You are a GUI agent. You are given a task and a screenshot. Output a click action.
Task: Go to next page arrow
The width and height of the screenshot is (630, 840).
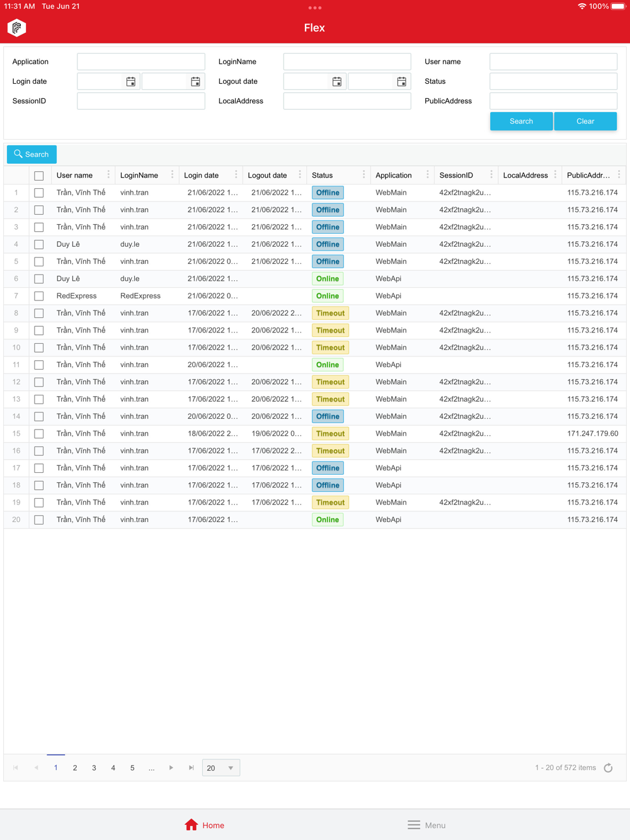171,768
